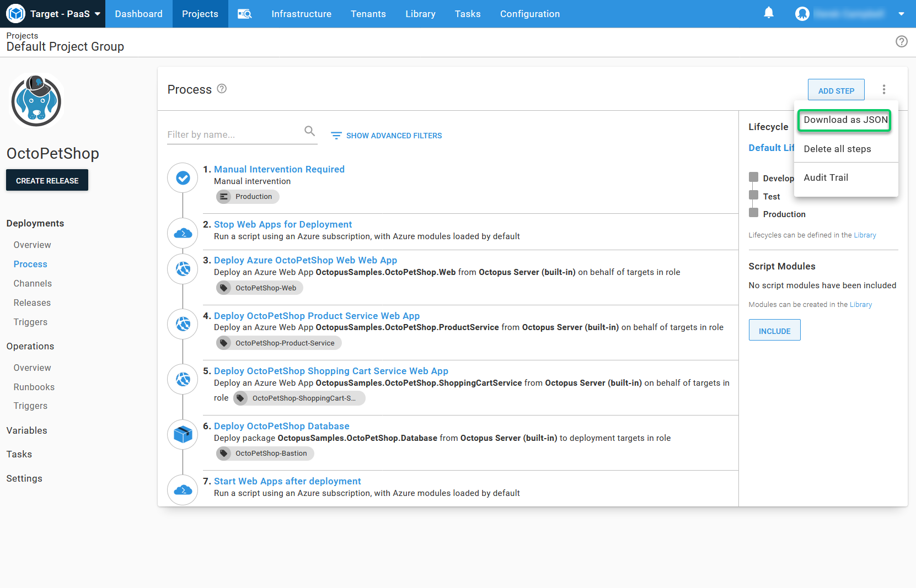Screen dimensions: 916x588
Task: Choose Delete all steps from menu
Action: tap(837, 149)
